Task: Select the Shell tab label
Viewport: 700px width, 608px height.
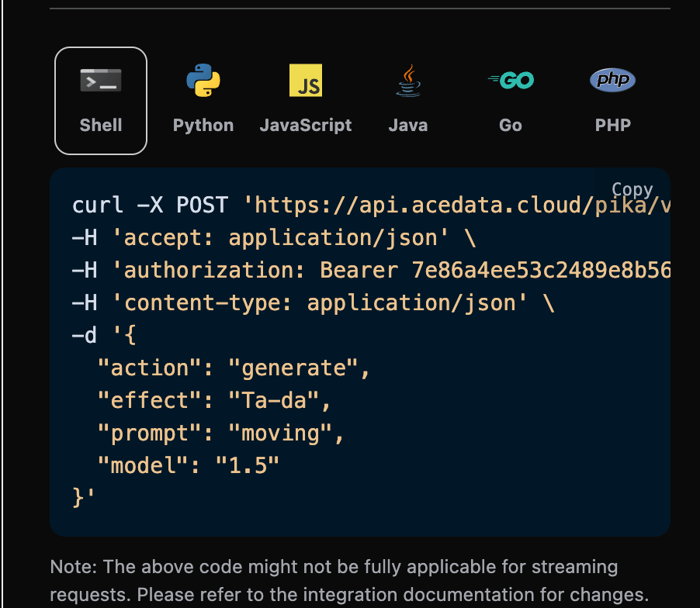Action: [x=101, y=125]
